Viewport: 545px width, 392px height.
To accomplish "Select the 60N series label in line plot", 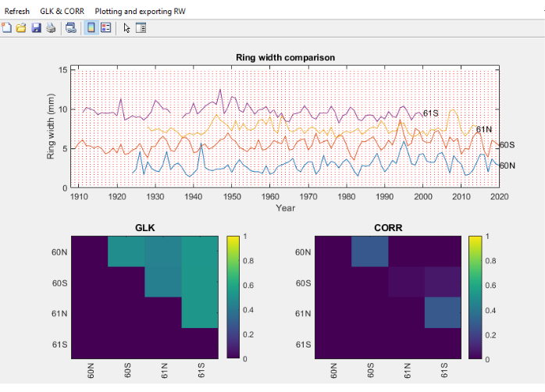I will tap(507, 166).
